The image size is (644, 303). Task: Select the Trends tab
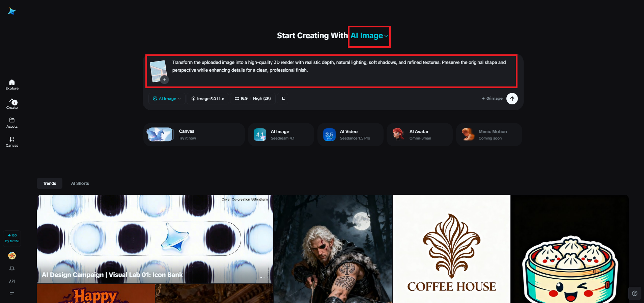tap(50, 183)
